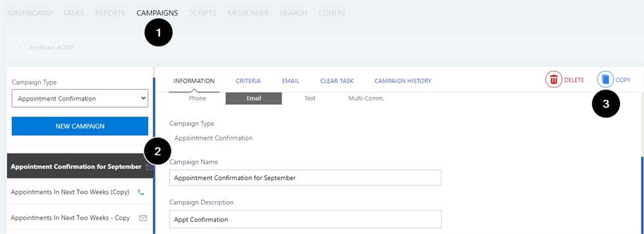Image resolution: width=644 pixels, height=234 pixels.
Task: Switch to the Information tab
Action: click(194, 81)
